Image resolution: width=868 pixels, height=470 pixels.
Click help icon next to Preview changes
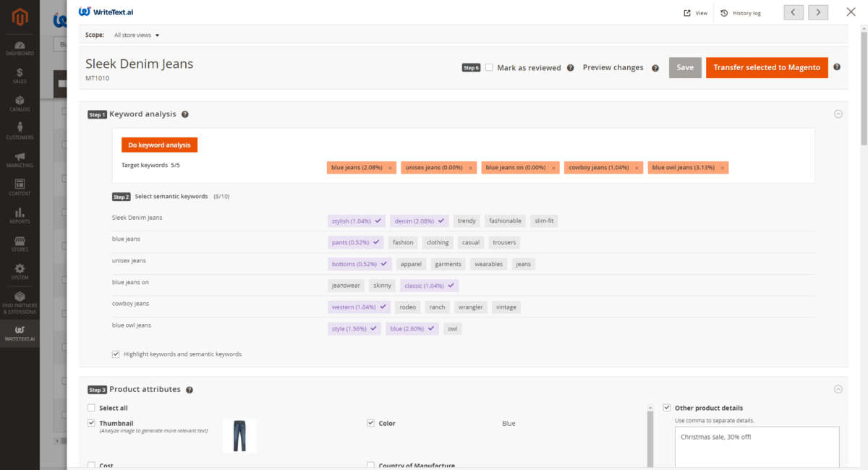pos(655,68)
